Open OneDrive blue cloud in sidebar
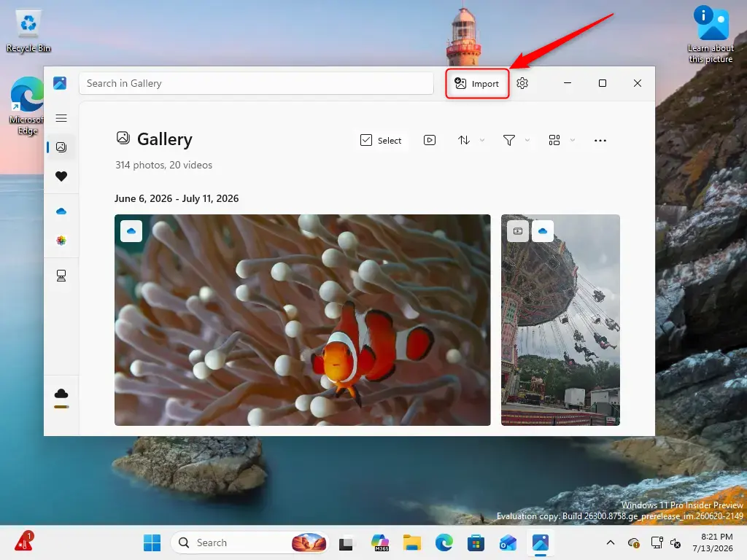This screenshot has height=560, width=747. (x=61, y=211)
